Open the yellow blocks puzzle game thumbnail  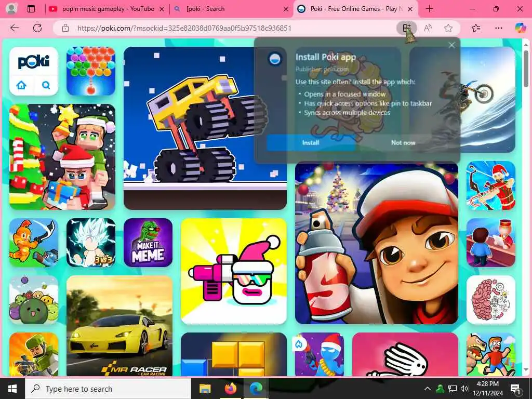234,354
